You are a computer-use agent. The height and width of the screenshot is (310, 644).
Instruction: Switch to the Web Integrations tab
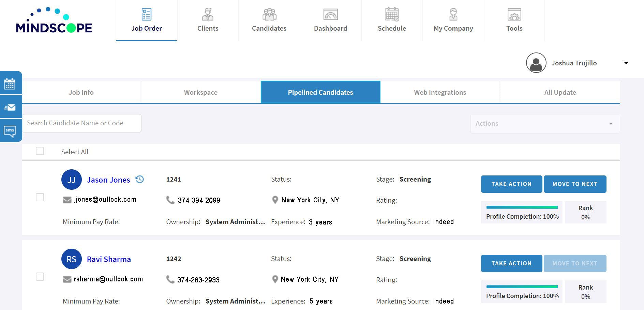(x=440, y=92)
